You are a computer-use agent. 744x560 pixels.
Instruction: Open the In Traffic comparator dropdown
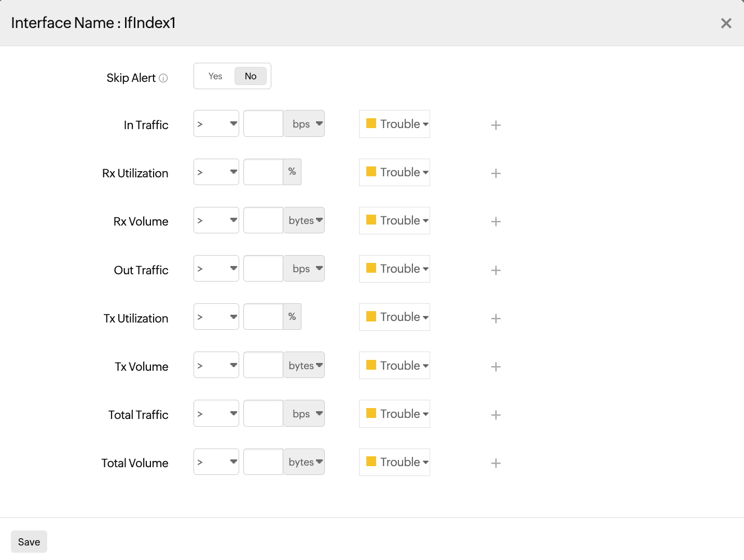(216, 123)
